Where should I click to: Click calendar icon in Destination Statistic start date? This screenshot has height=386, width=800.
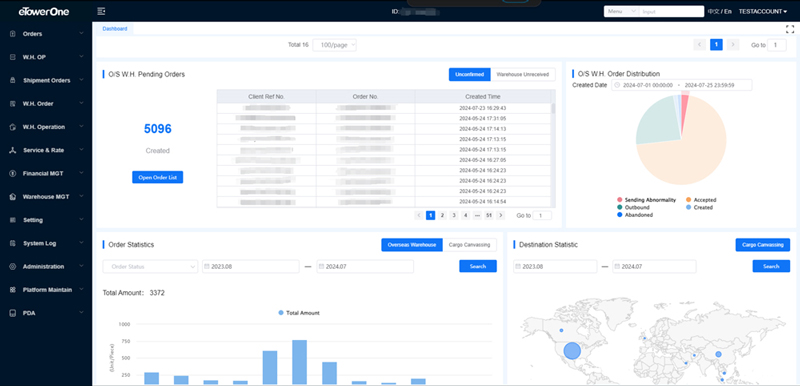517,266
